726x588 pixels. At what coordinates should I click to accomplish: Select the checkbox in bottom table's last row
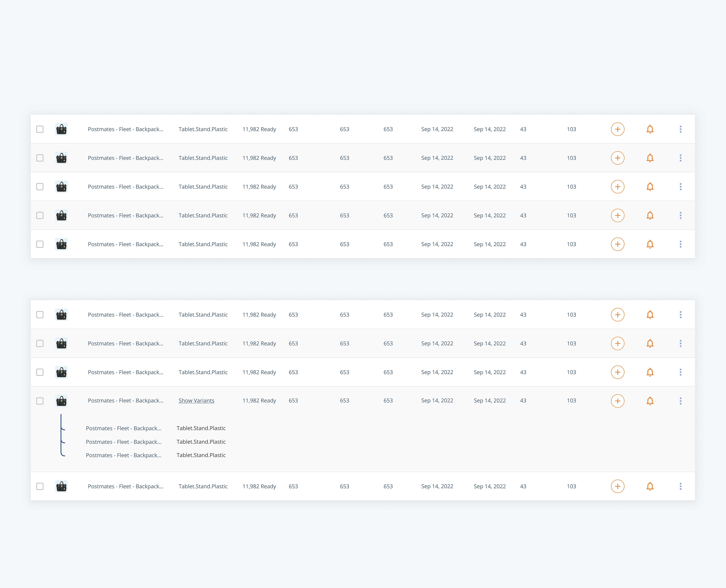(40, 486)
